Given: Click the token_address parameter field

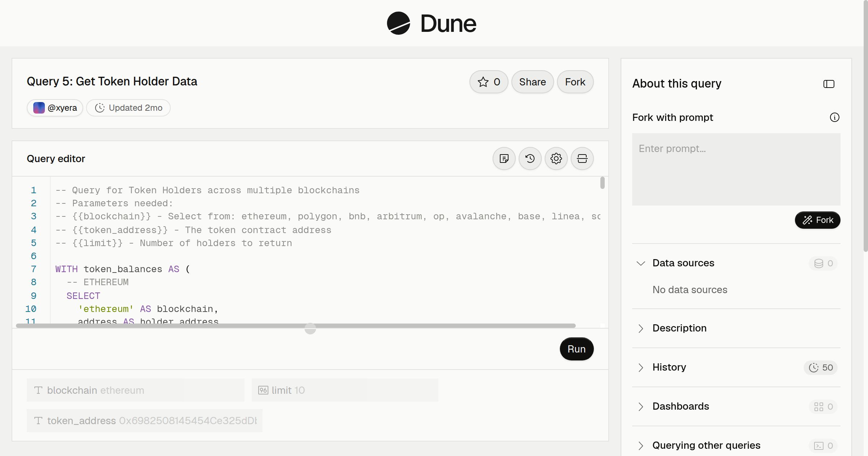Looking at the screenshot, I should click(145, 421).
